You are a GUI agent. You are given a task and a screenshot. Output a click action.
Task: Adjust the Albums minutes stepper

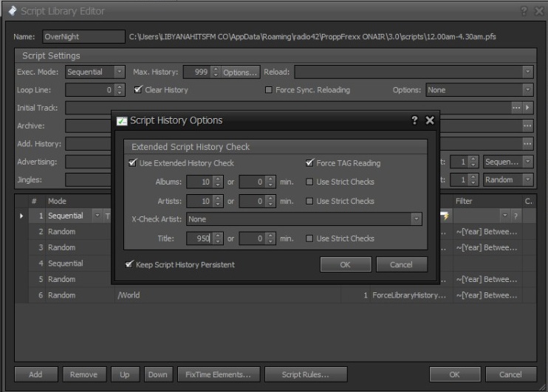(x=270, y=182)
